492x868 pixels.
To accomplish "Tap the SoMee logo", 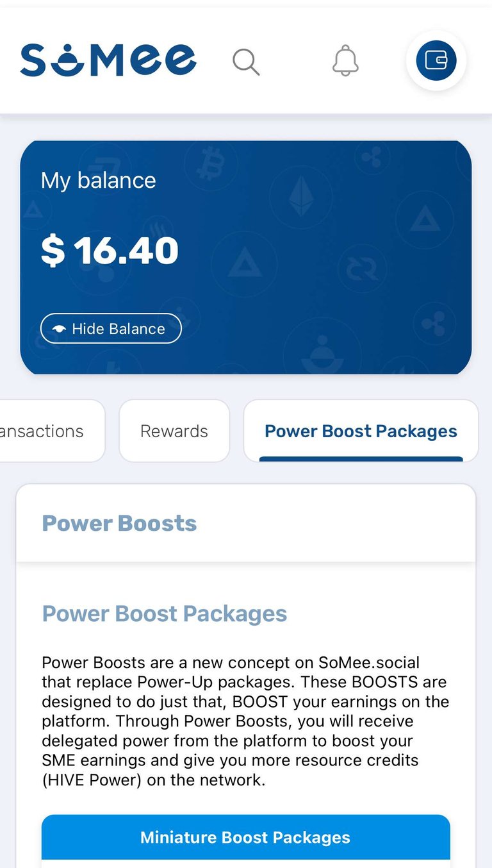I will [x=108, y=60].
